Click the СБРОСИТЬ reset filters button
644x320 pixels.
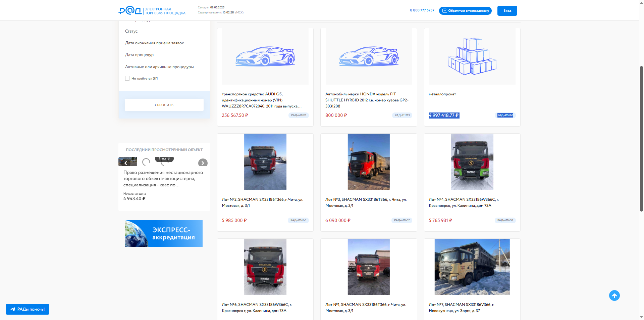click(164, 105)
